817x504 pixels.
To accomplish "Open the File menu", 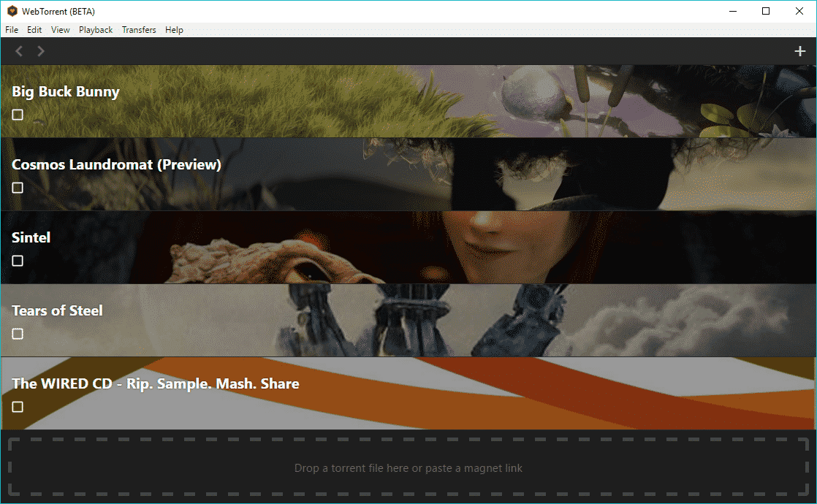I will [x=11, y=30].
